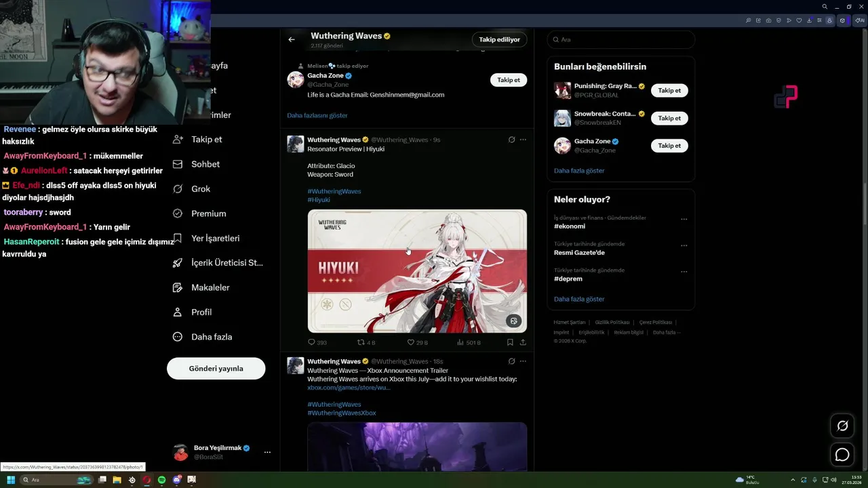
Task: Open File Explorer from taskbar
Action: click(x=117, y=480)
